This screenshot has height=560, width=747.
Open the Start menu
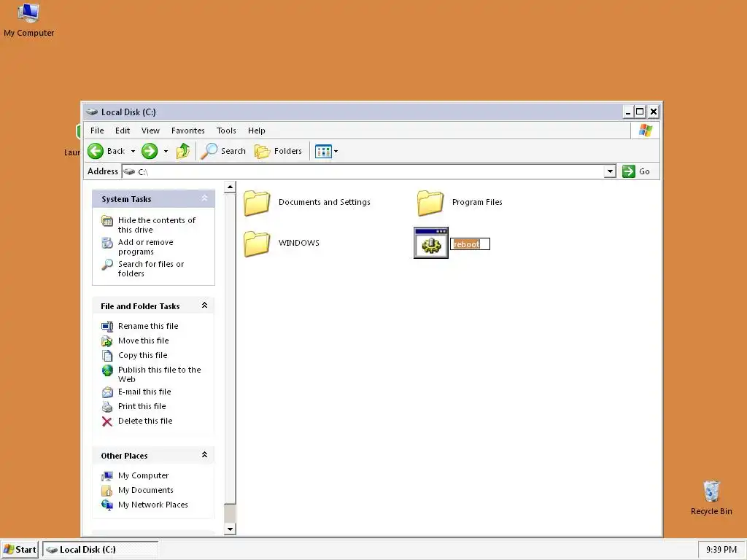pos(20,550)
